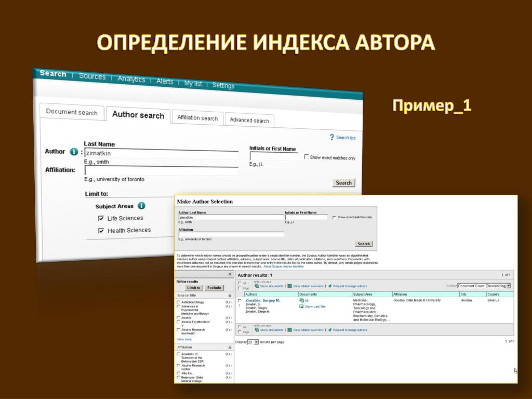Click Affiliation field in Make Author Selection
Viewport: 532px width, 399px height.
231,234
